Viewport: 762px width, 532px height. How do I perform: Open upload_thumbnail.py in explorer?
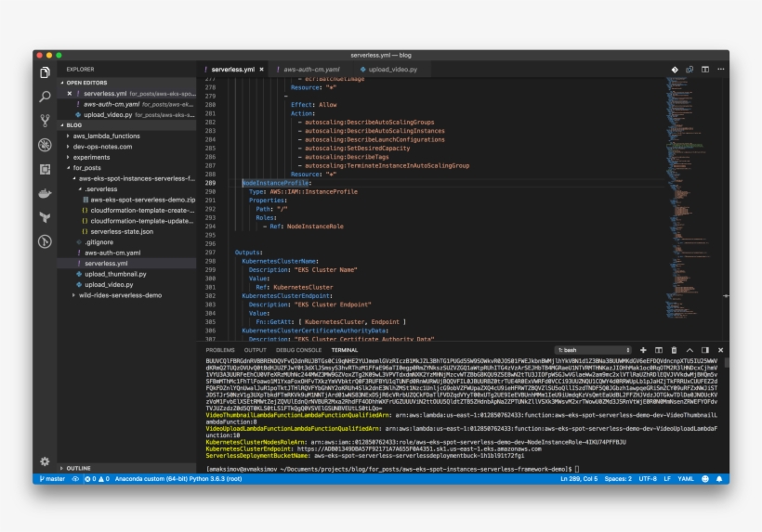(115, 274)
